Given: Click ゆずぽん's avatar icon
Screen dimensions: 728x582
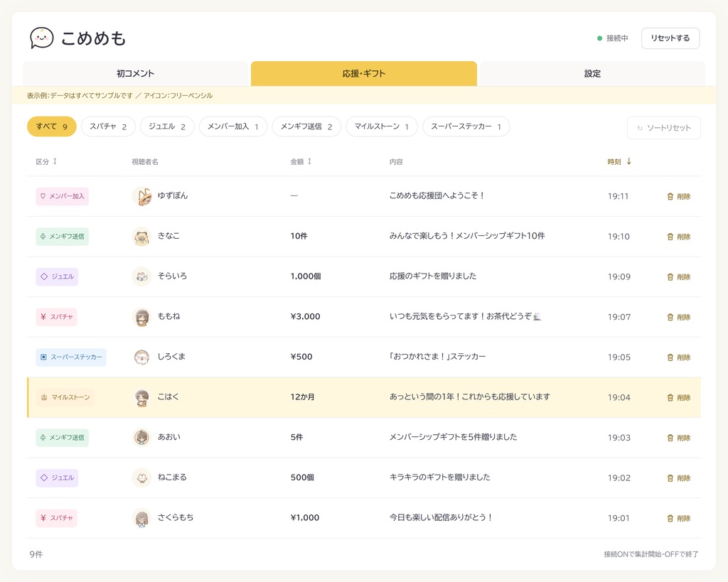Looking at the screenshot, I should click(142, 196).
